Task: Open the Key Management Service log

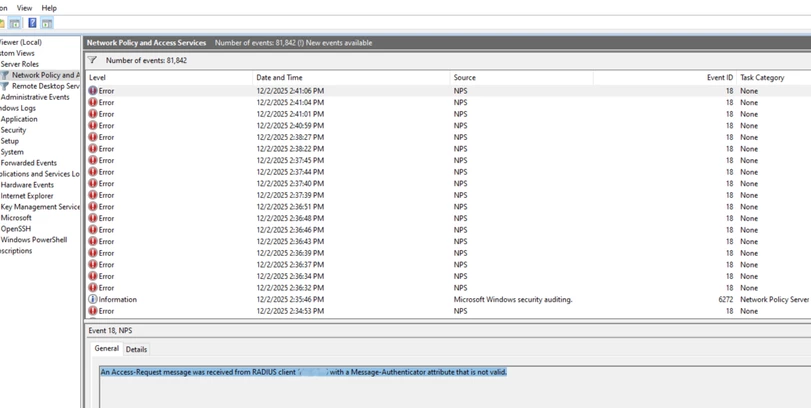Action: tap(40, 207)
